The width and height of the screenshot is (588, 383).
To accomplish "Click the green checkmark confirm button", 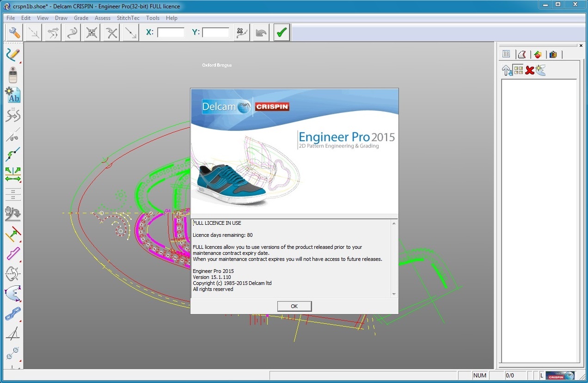I will [282, 32].
